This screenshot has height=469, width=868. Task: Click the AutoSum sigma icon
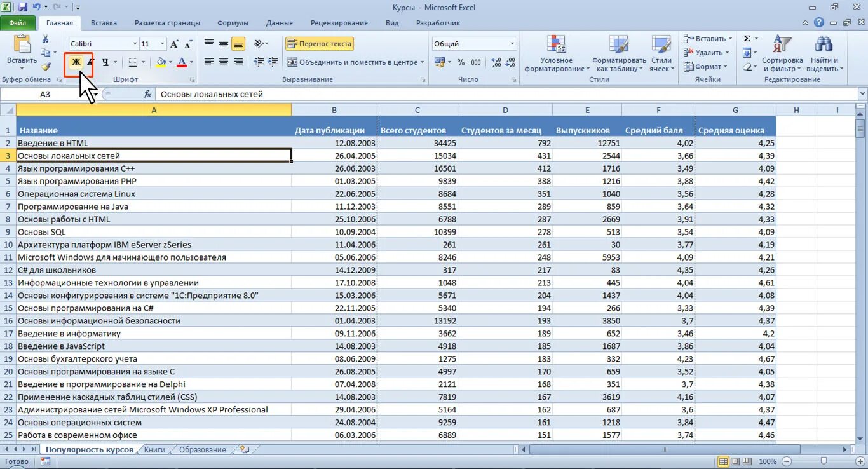747,39
